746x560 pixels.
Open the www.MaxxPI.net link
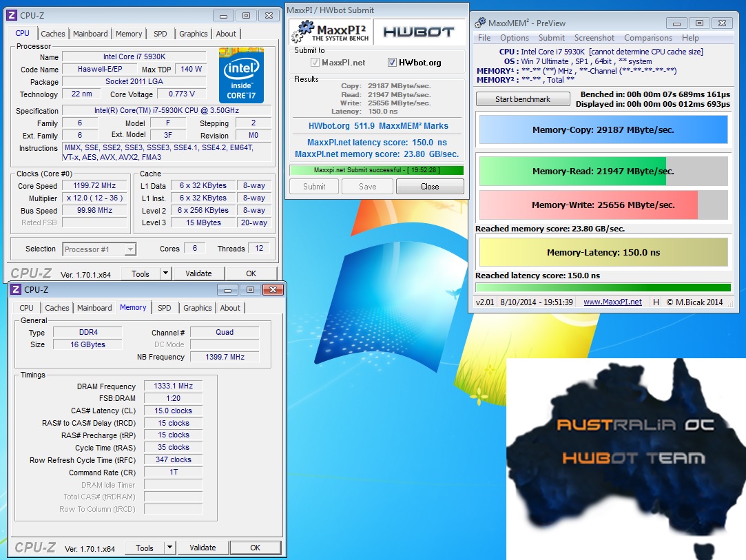(612, 302)
